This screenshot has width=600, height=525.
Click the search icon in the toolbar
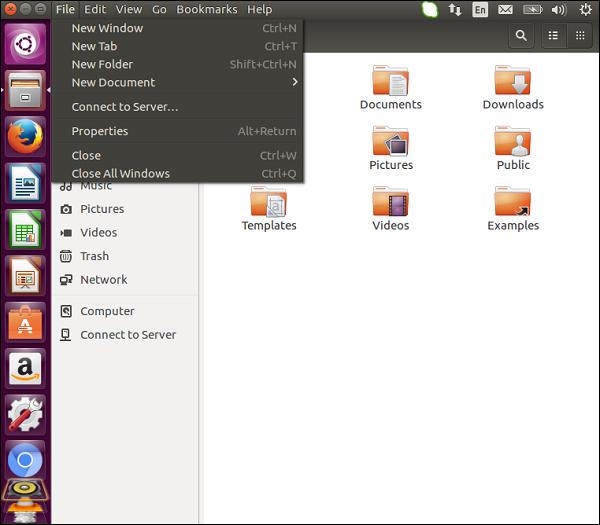521,36
